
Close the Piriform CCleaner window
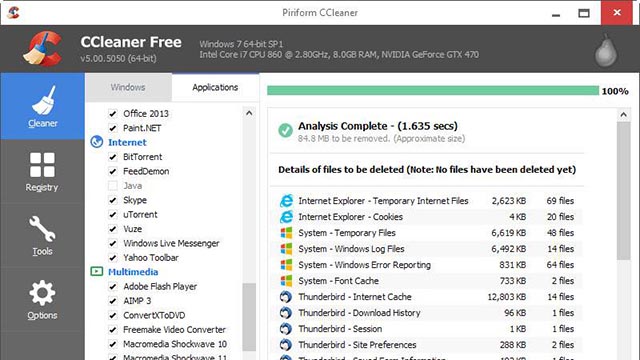pos(617,13)
